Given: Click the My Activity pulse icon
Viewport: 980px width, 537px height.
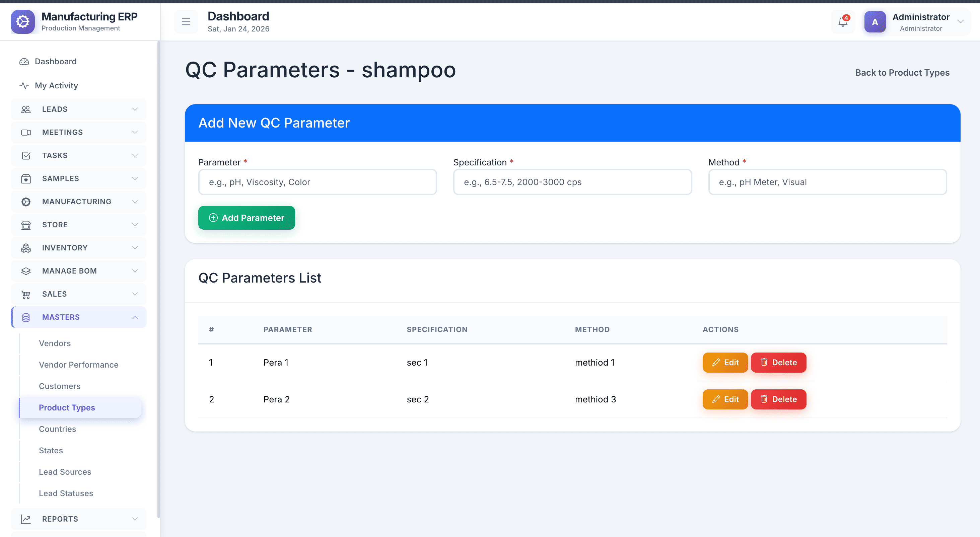Looking at the screenshot, I should pyautogui.click(x=24, y=86).
